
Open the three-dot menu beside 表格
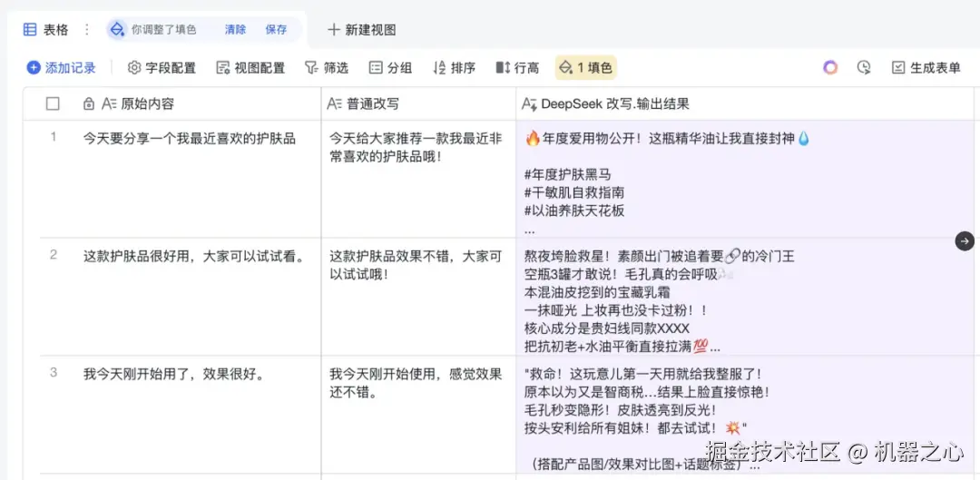87,29
